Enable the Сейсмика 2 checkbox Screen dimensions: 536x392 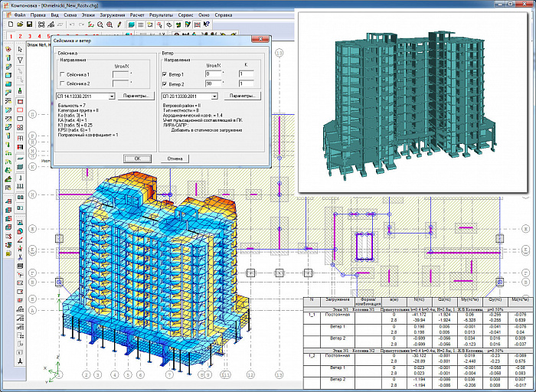click(62, 83)
